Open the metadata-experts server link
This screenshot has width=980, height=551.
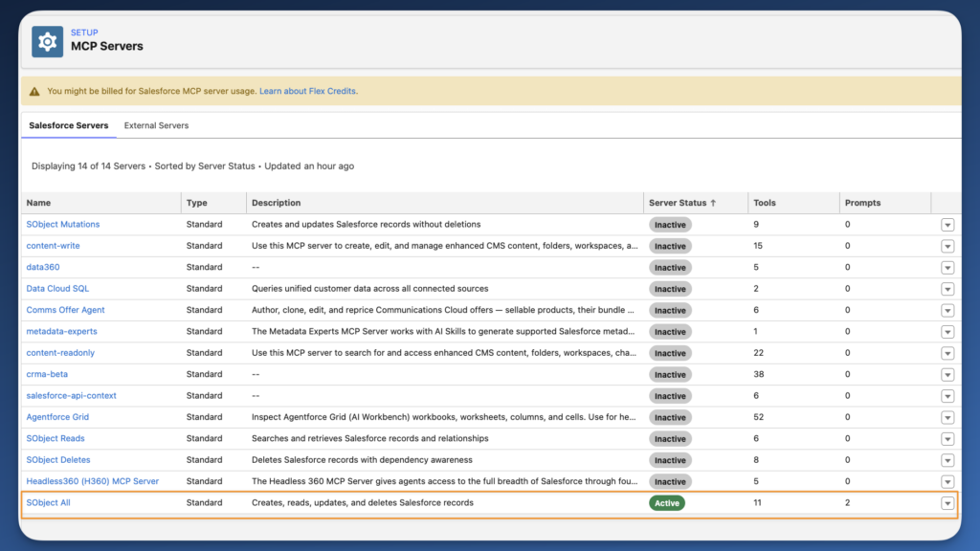62,331
